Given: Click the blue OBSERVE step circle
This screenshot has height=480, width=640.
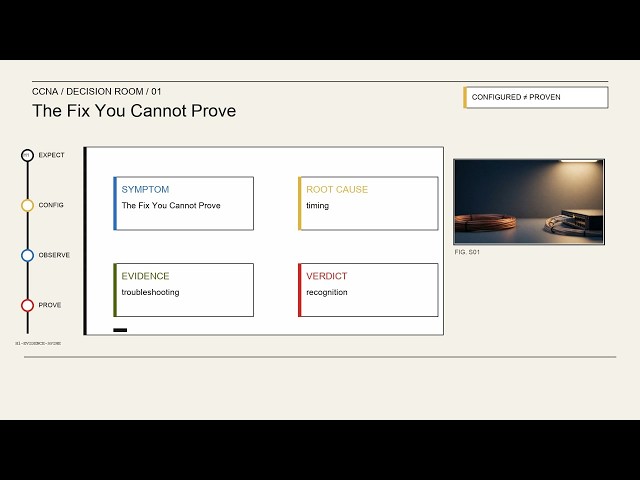Looking at the screenshot, I should pos(27,256).
